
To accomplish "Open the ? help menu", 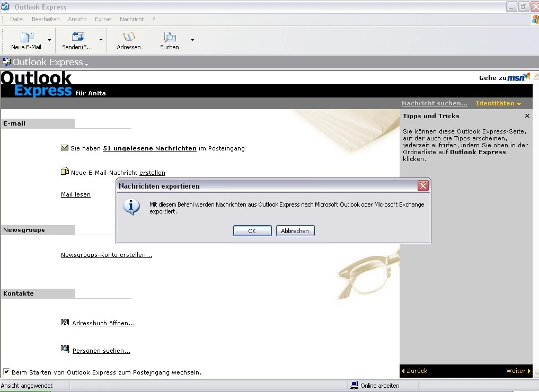I will tap(153, 19).
